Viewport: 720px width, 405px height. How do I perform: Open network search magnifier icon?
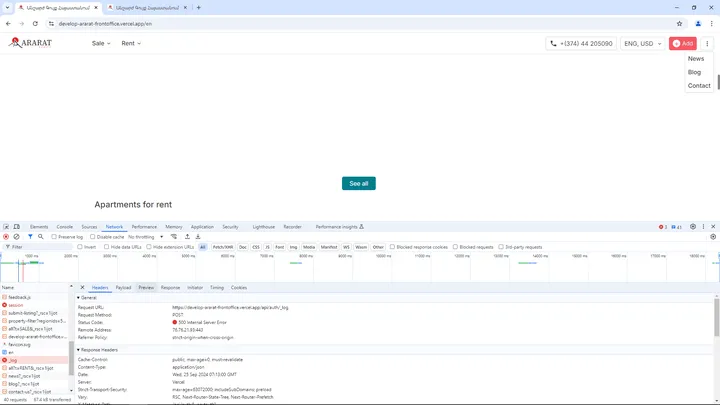coord(40,237)
